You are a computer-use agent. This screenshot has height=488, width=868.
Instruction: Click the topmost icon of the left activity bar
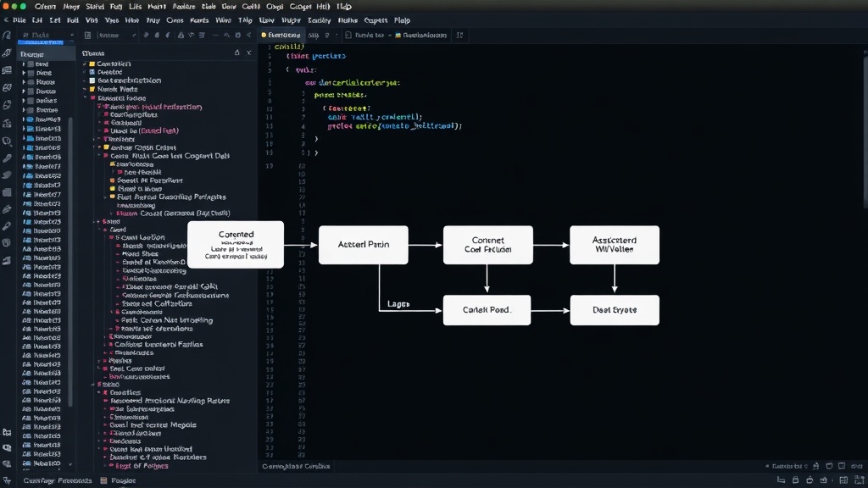[x=7, y=36]
